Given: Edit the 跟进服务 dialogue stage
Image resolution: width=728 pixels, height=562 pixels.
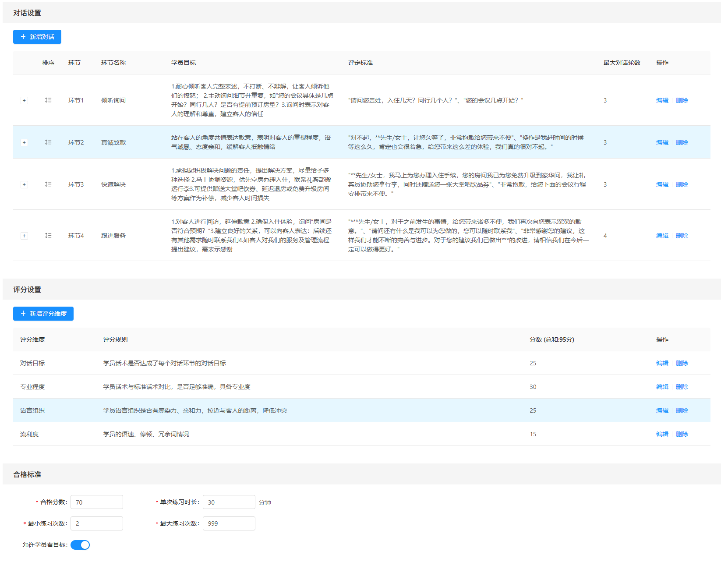Looking at the screenshot, I should [x=662, y=236].
